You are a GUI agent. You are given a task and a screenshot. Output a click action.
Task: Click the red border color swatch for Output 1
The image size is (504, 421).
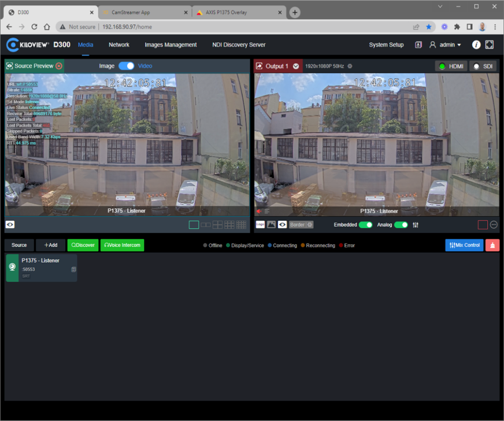483,224
